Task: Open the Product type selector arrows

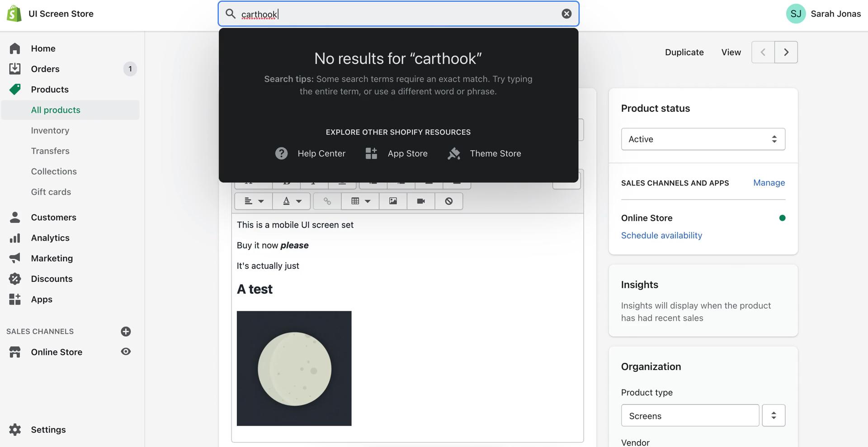Action: point(774,415)
